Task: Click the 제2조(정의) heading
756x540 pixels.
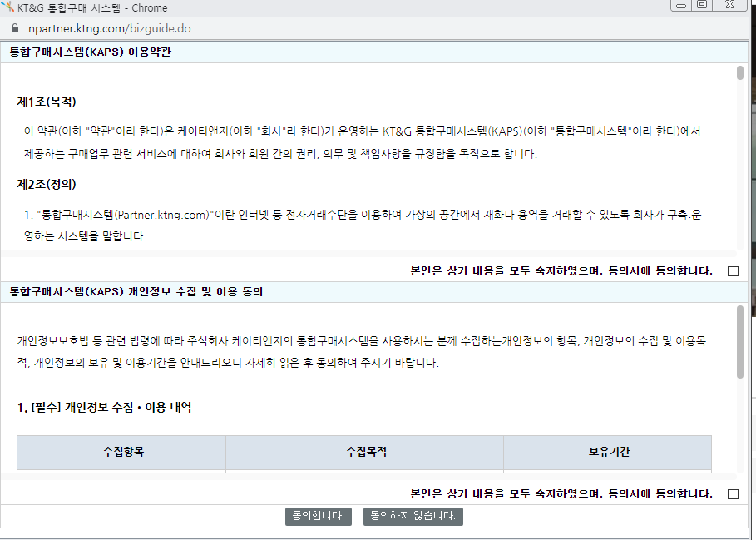Action: [x=47, y=184]
